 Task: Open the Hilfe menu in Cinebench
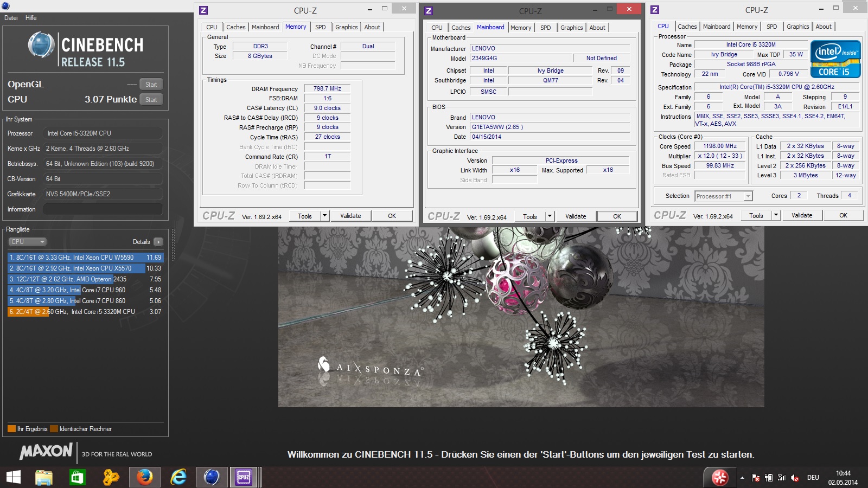point(31,18)
